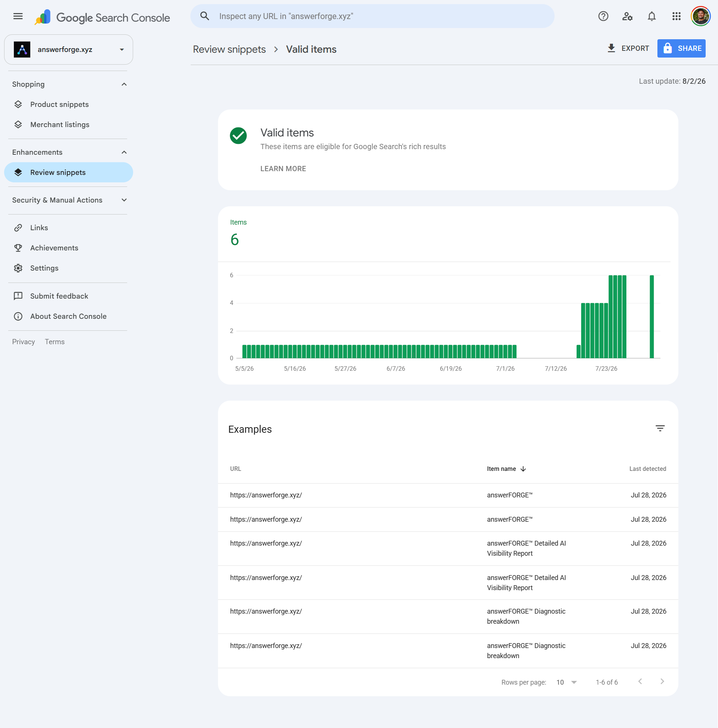Open the Terms link
Viewport: 718px width, 728px height.
coord(55,342)
